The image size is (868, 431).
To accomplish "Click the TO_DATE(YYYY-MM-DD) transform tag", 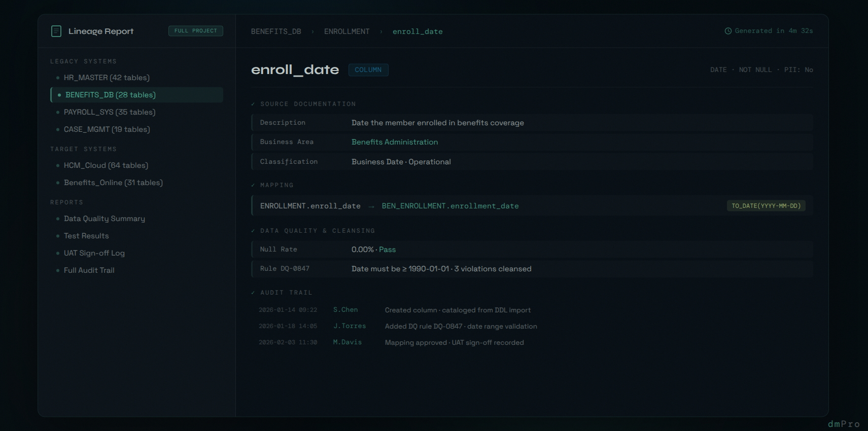I will 766,206.
